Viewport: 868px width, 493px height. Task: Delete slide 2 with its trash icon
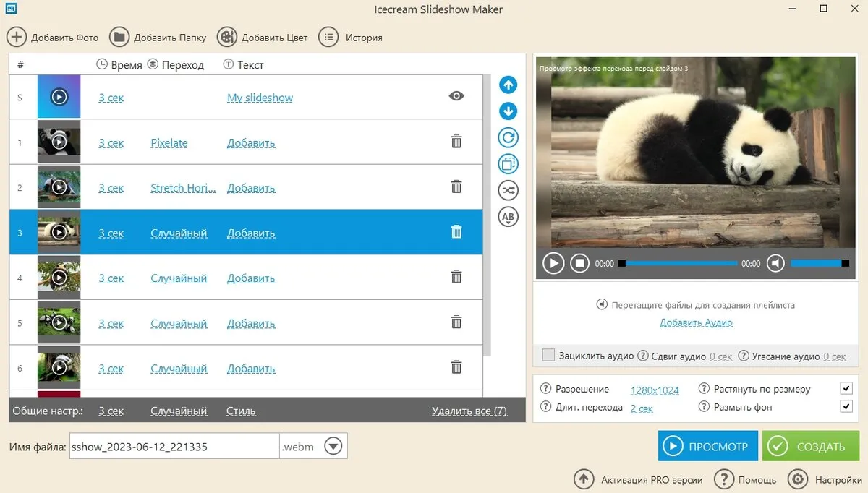point(456,187)
